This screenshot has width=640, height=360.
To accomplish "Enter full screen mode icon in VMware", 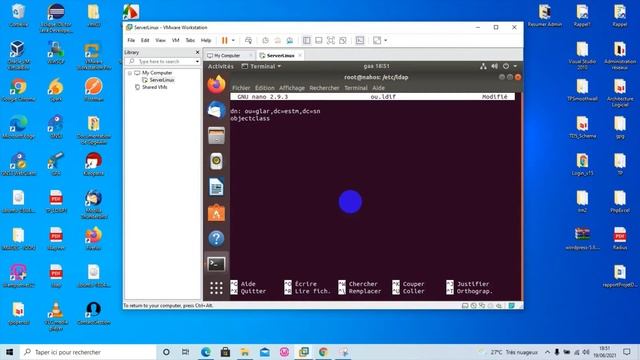I will click(x=331, y=40).
